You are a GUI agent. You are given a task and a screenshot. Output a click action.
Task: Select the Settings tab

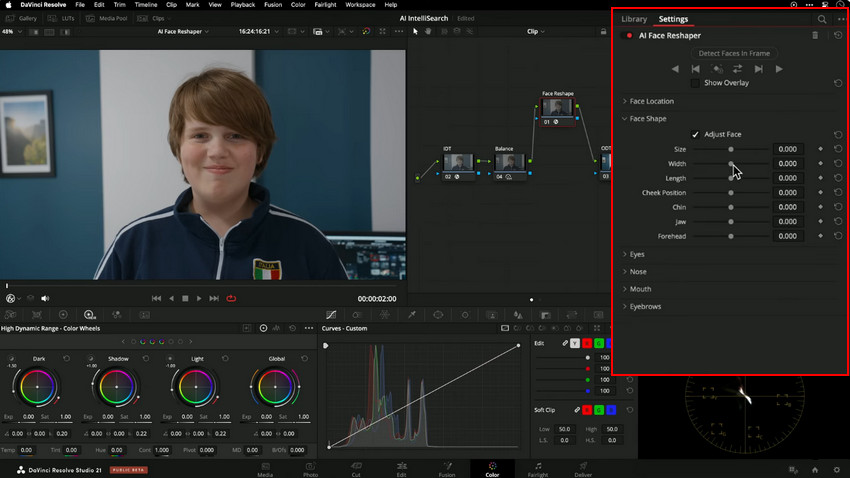click(673, 19)
